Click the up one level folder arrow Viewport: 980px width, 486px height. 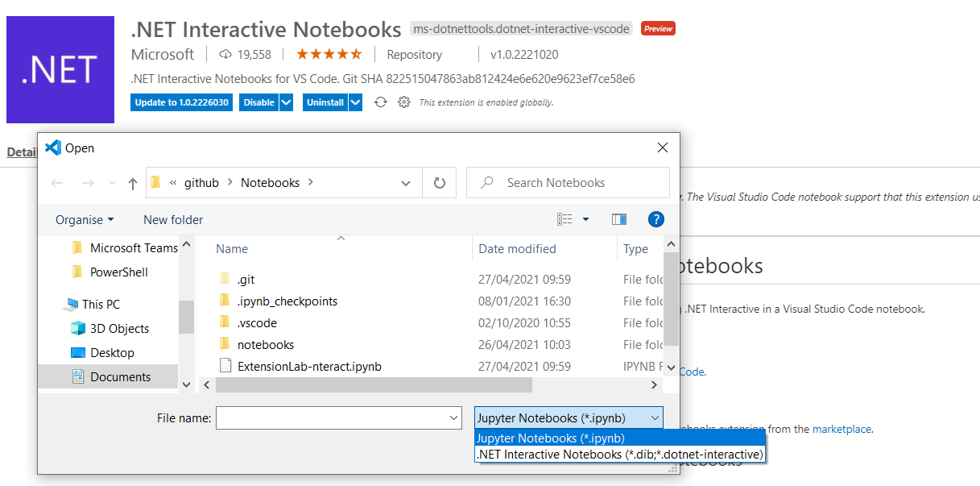click(132, 182)
